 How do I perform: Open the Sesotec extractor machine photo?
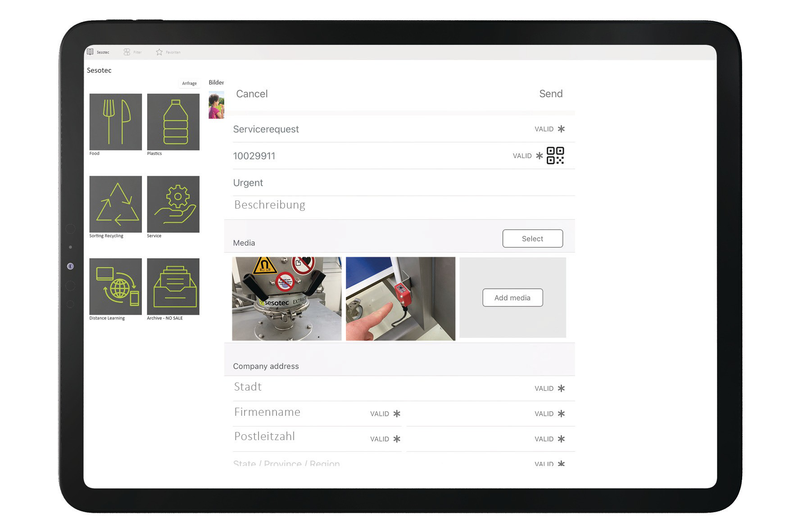pyautogui.click(x=287, y=299)
